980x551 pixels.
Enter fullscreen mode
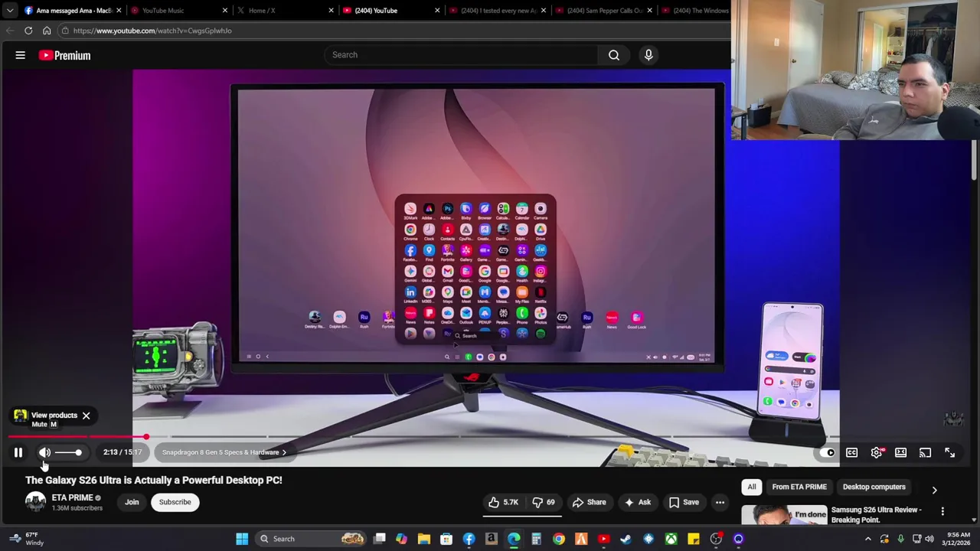949,453
